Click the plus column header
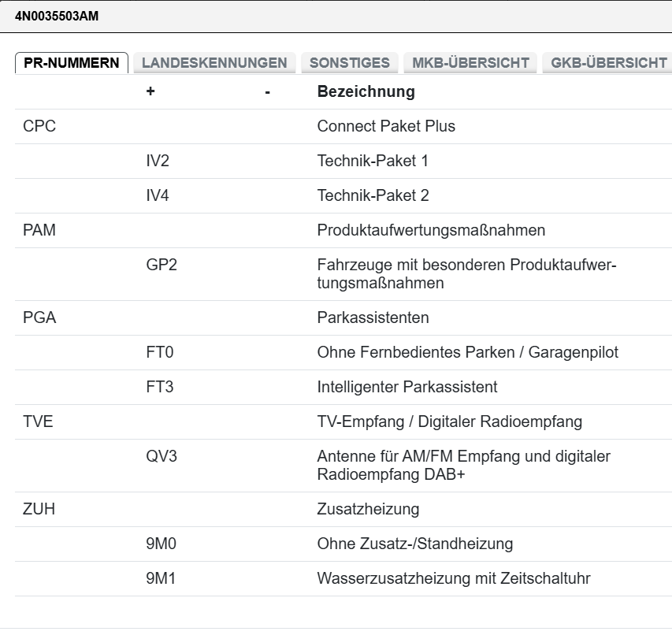This screenshot has width=672, height=635. [x=150, y=91]
